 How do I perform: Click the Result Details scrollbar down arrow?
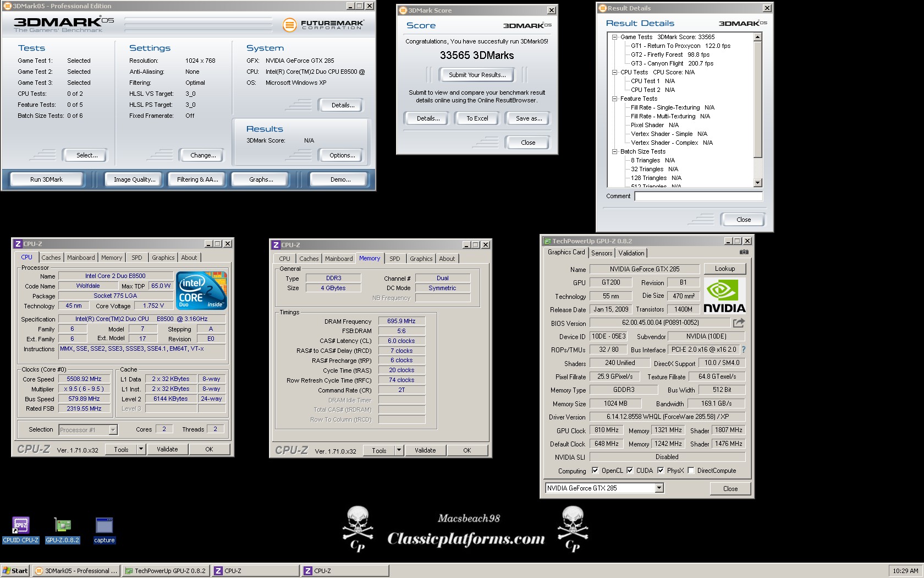pos(758,183)
